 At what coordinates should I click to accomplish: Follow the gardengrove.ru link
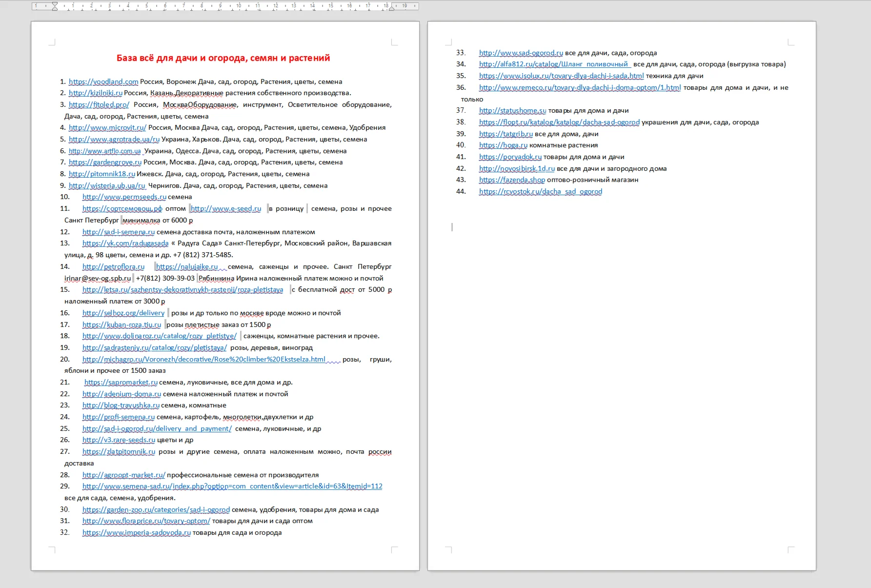[x=105, y=162]
